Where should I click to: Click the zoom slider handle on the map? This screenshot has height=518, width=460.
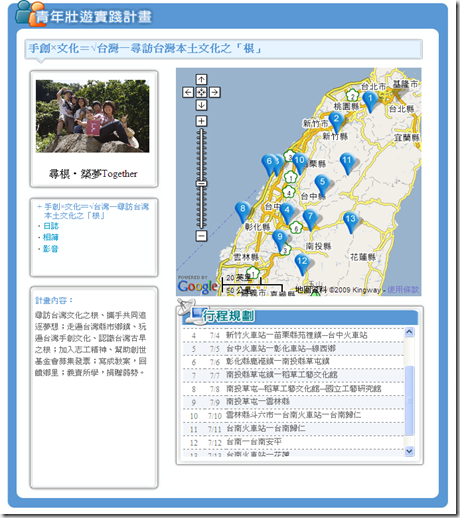click(201, 184)
